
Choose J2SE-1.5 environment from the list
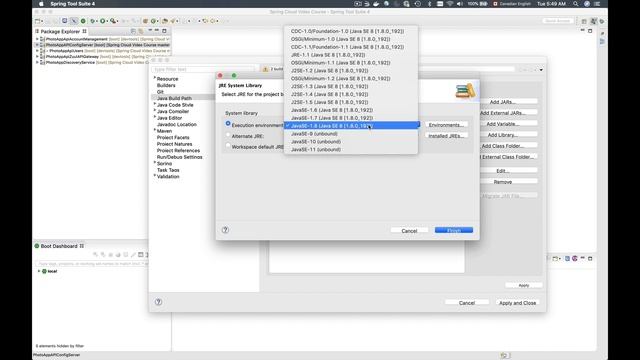click(x=351, y=102)
